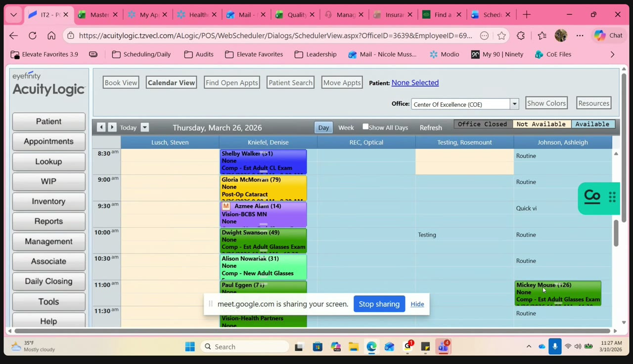Open Microsoft Edge in taskbar
This screenshot has height=364, width=633.
pyautogui.click(x=371, y=347)
